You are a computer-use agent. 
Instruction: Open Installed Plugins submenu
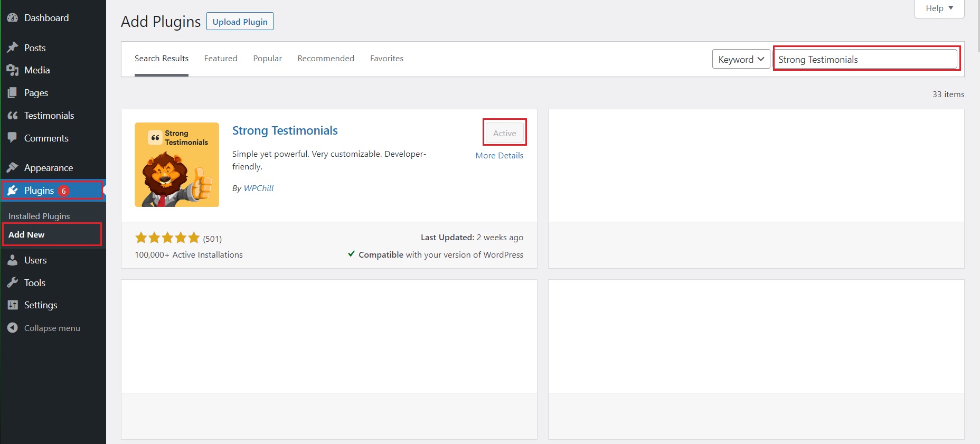[x=39, y=216]
